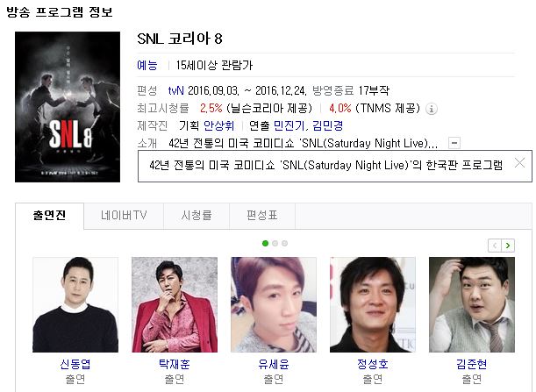Select the second pagination dot
Image resolution: width=536 pixels, height=392 pixels.
point(275,243)
